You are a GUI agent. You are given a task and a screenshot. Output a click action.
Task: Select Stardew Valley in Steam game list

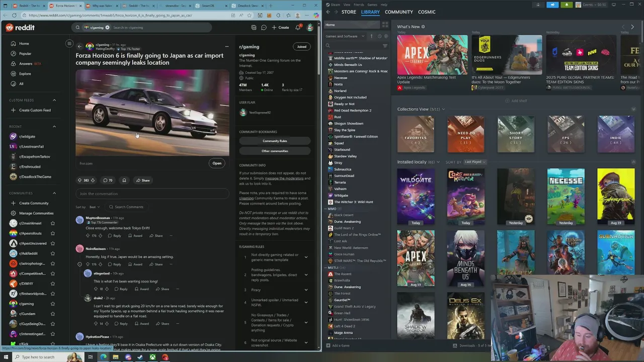(x=346, y=156)
